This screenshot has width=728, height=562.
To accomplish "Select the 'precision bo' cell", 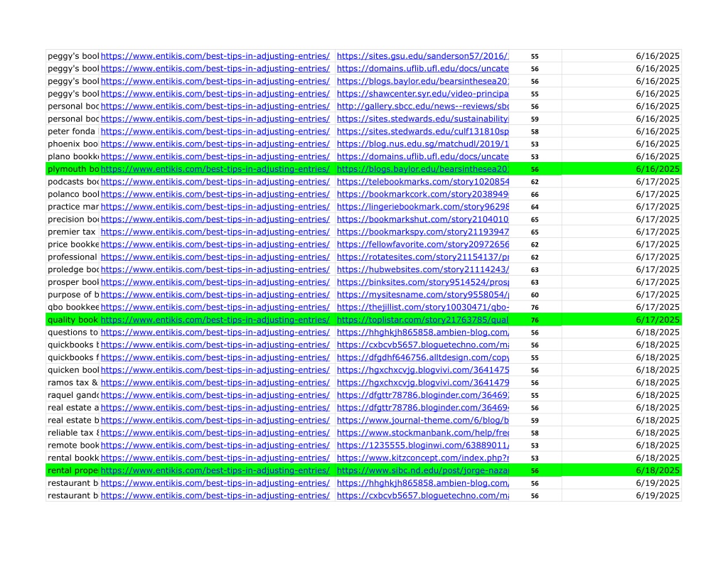I will point(73,219).
